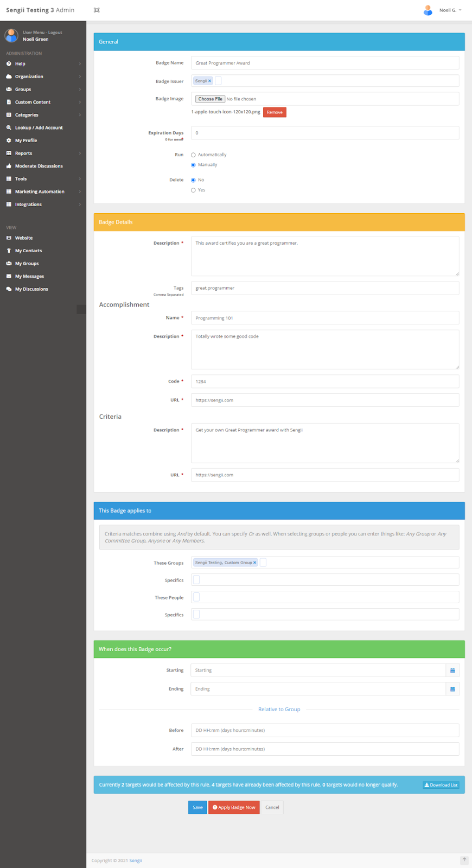The height and width of the screenshot is (868, 472).
Task: Open Reports in the sidebar menu
Action: point(43,153)
